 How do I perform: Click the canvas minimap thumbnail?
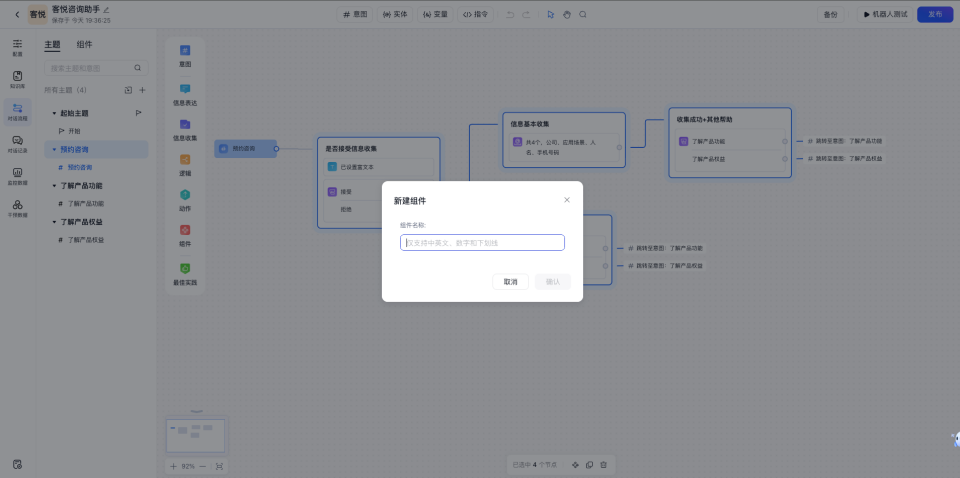coord(196,434)
